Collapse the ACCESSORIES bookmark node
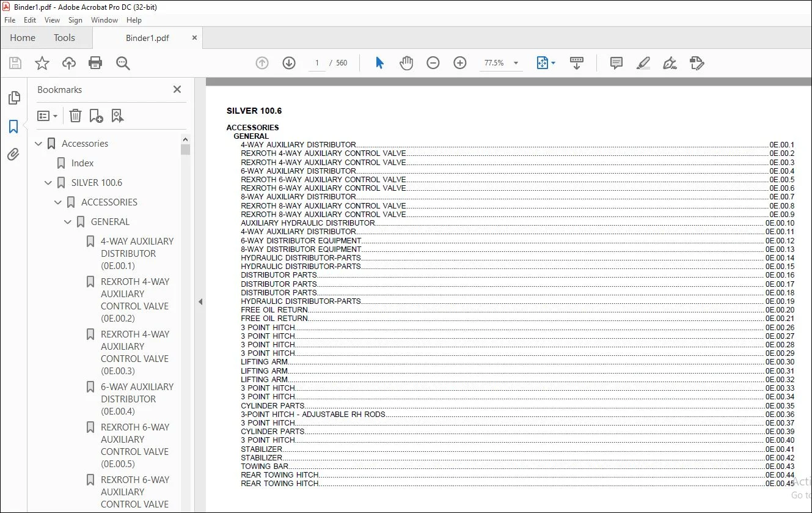This screenshot has height=513, width=812. [x=58, y=202]
